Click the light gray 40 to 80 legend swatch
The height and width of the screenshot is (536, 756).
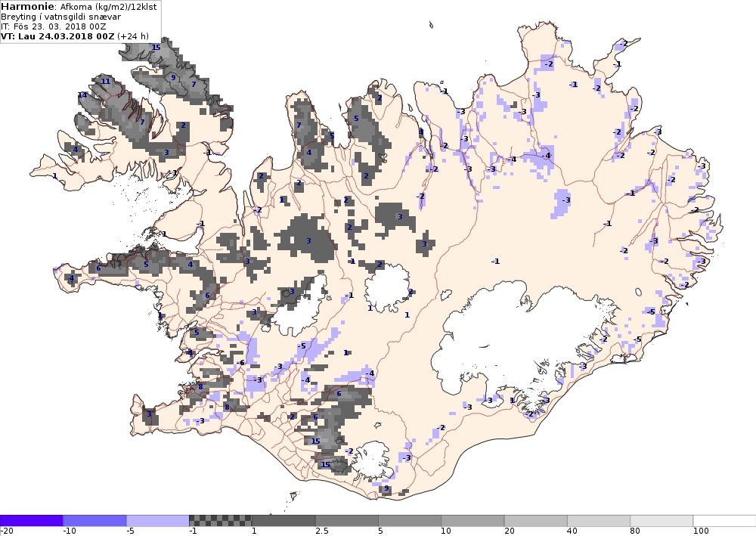coord(599,521)
